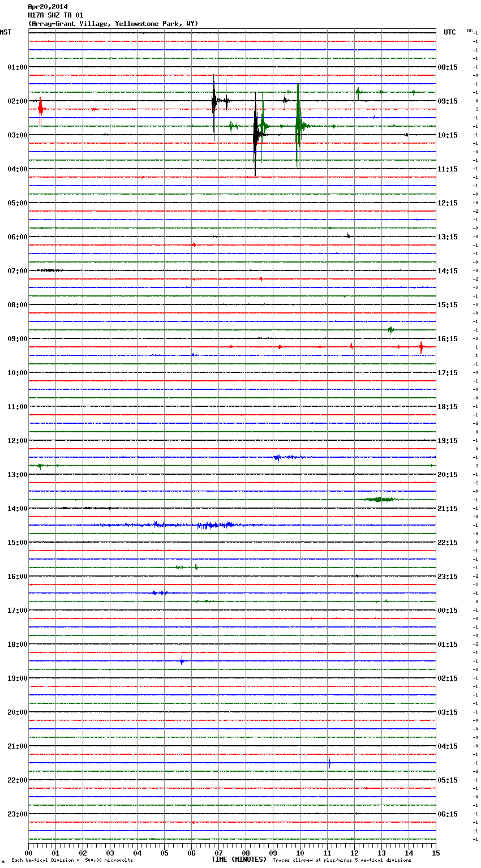The image size is (481, 868).
Task: Click the green burst near minute 13 before 14:00
Action: [x=379, y=499]
